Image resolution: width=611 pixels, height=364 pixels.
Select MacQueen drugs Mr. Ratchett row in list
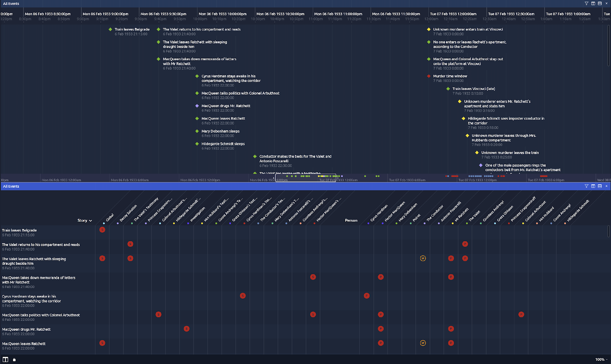[48, 331]
